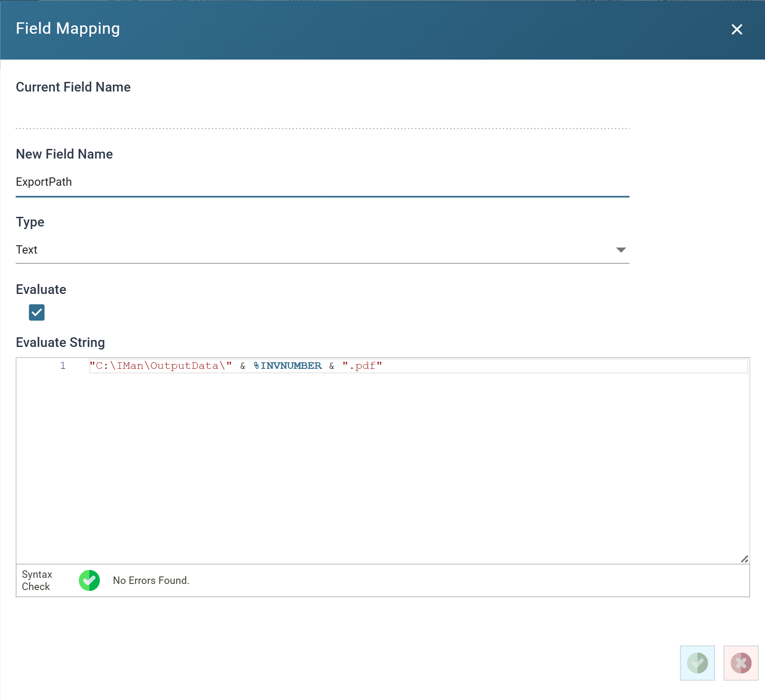Click the Syntax Check label
Viewport: 765px width, 700px height.
[x=37, y=580]
